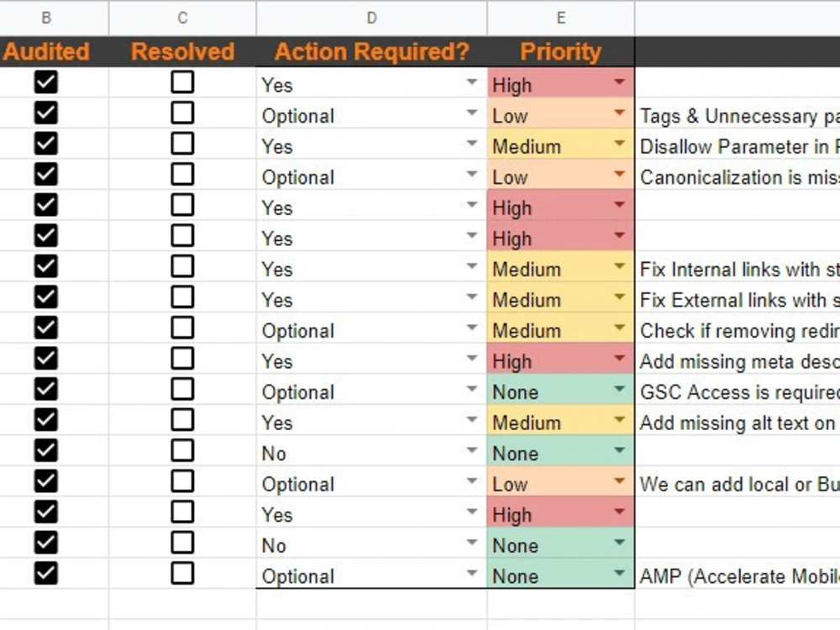Open Priority dropdown arrow in Tags & Unnecessary row

click(x=619, y=113)
